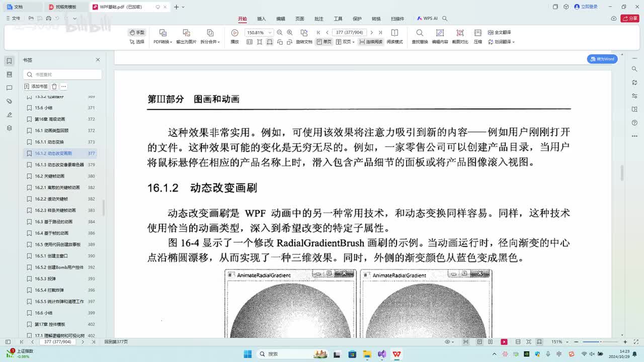The height and width of the screenshot is (362, 644).
Task: Expand quick access toolbar customize arrow
Action: click(75, 18)
